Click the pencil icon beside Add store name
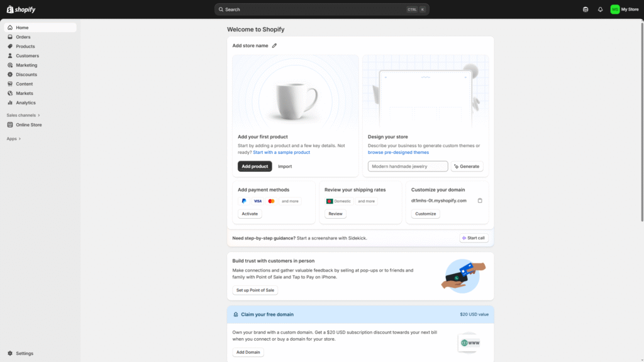This screenshot has width=644, height=362. pyautogui.click(x=274, y=46)
